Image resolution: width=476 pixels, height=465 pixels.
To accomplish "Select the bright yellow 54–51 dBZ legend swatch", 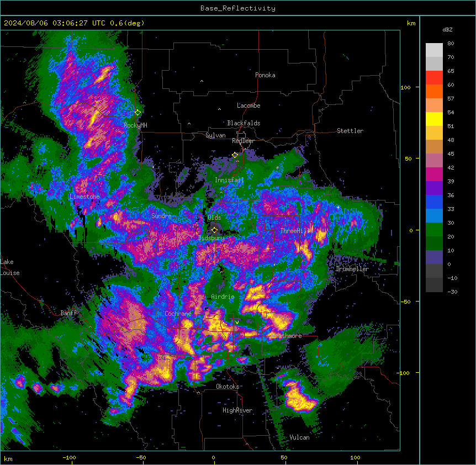I will pyautogui.click(x=434, y=119).
